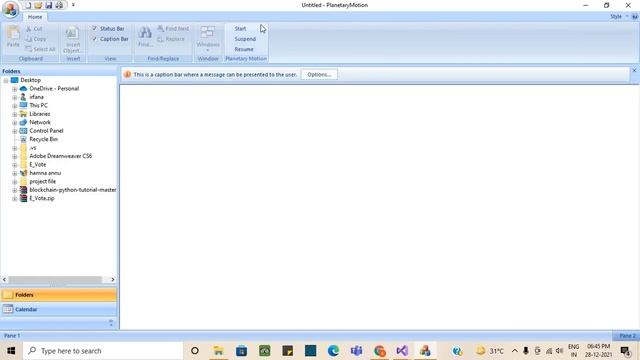Expand the OneDrive - Personal node
640x360 pixels.
pyautogui.click(x=15, y=89)
